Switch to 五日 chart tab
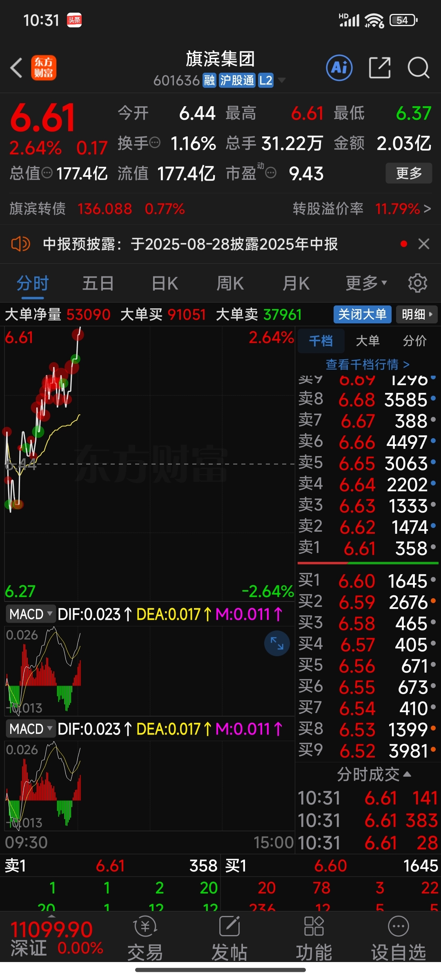The image size is (441, 980). tap(98, 283)
